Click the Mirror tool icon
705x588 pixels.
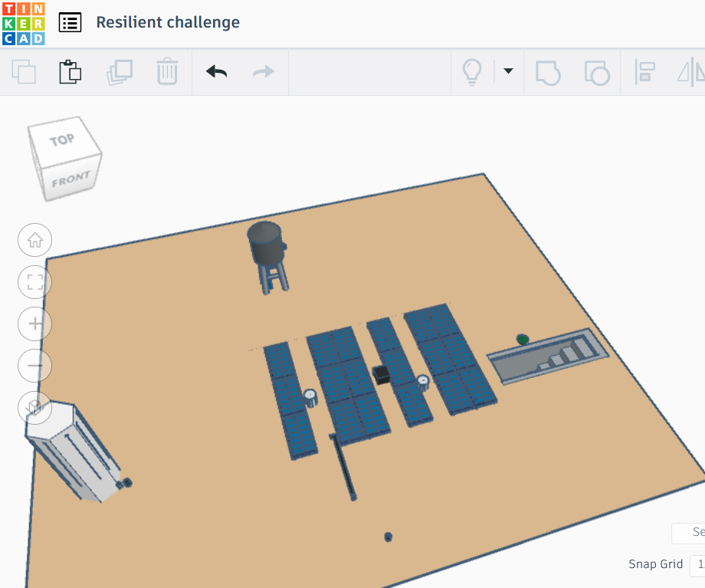pyautogui.click(x=691, y=72)
